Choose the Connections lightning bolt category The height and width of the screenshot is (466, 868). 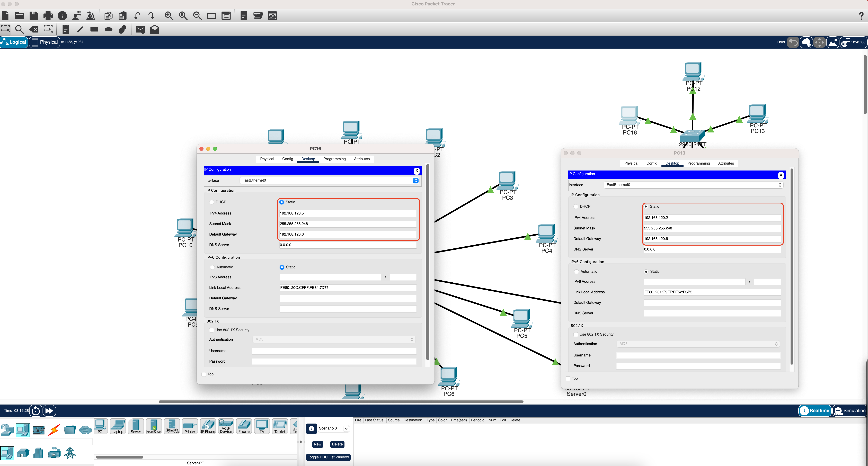pos(54,430)
